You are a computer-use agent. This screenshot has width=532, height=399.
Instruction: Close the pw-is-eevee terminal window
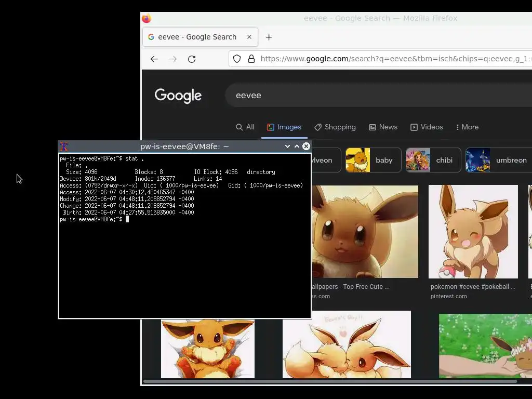pyautogui.click(x=307, y=146)
